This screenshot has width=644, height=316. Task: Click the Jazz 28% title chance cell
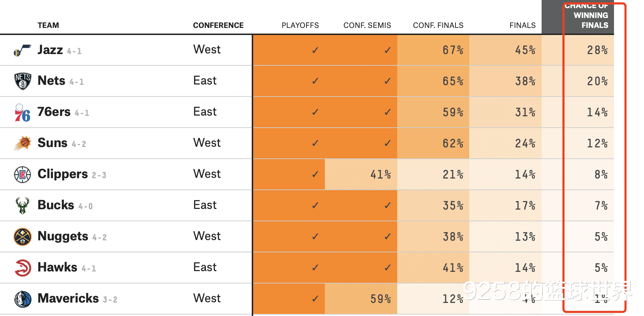[597, 50]
